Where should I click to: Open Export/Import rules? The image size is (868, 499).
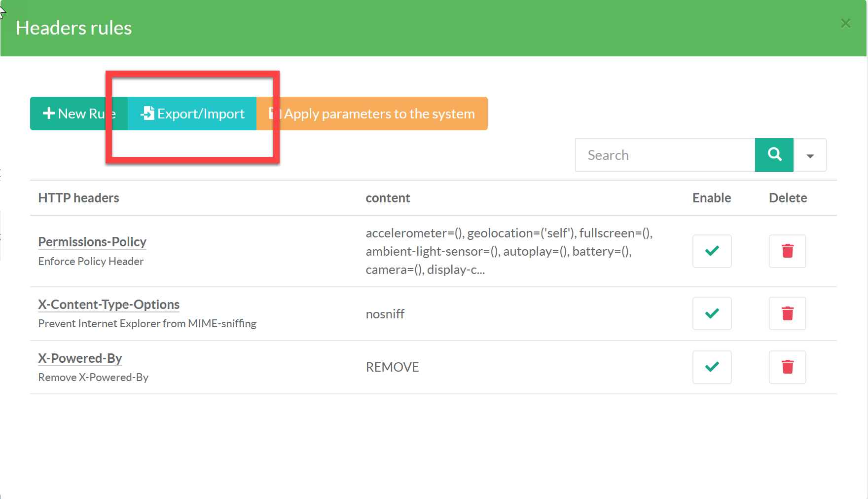[x=192, y=114]
